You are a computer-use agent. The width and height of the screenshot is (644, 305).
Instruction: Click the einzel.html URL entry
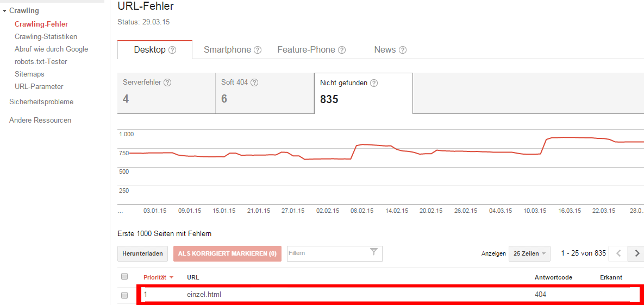[x=204, y=294]
